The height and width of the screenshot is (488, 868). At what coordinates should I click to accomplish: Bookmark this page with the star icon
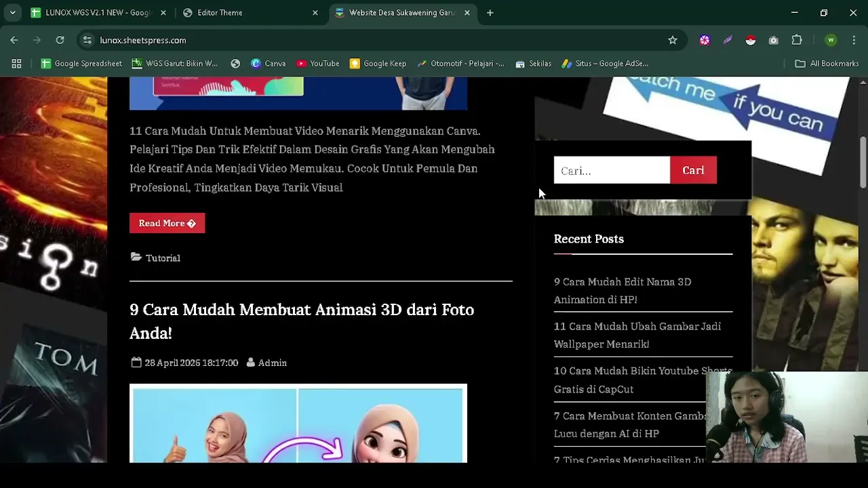(x=673, y=40)
